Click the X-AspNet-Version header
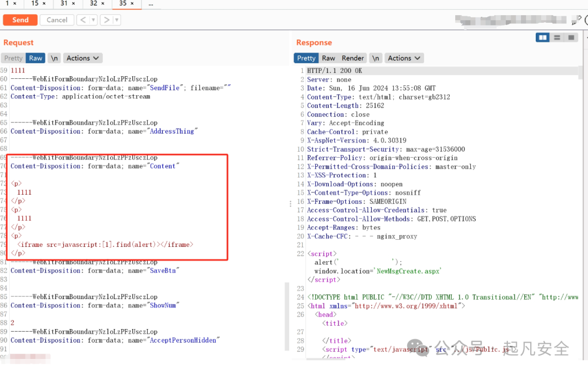Image resolution: width=588 pixels, height=372 pixels. pos(357,140)
